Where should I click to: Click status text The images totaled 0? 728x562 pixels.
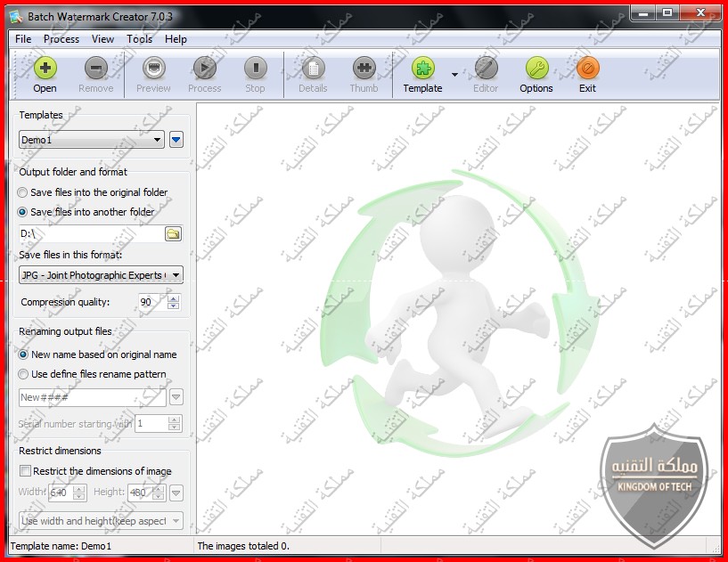(x=243, y=546)
